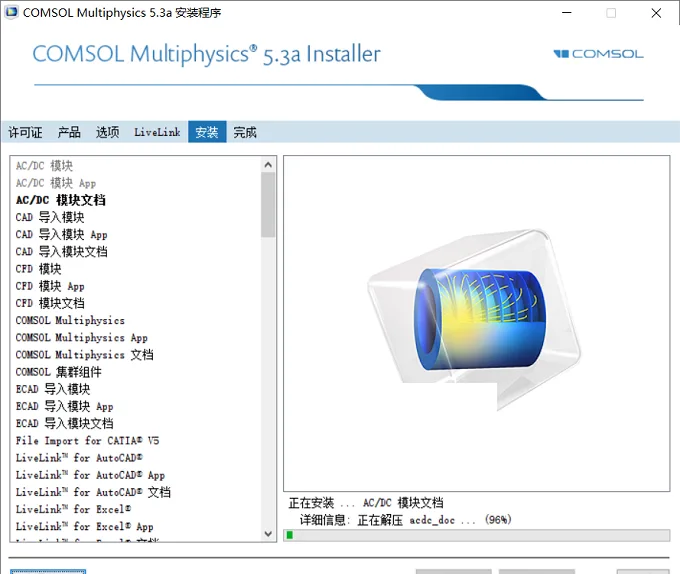Select the highlighted 安装 tab

coord(207,132)
